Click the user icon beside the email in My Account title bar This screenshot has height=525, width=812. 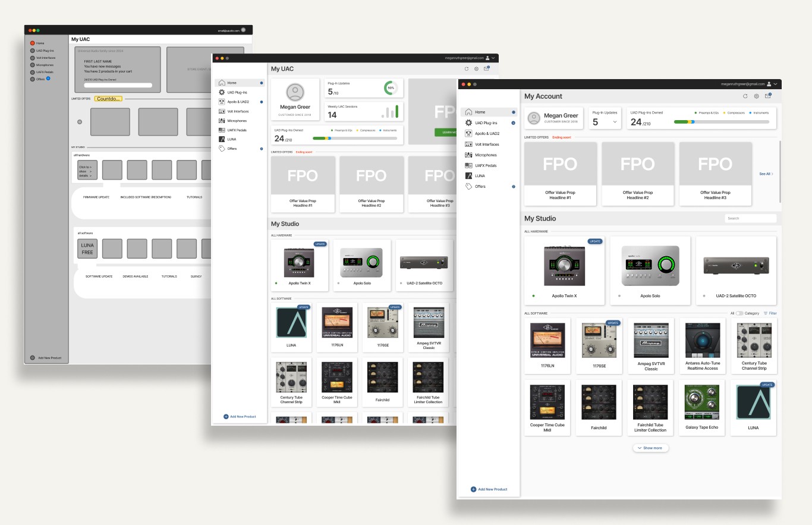[x=769, y=84]
